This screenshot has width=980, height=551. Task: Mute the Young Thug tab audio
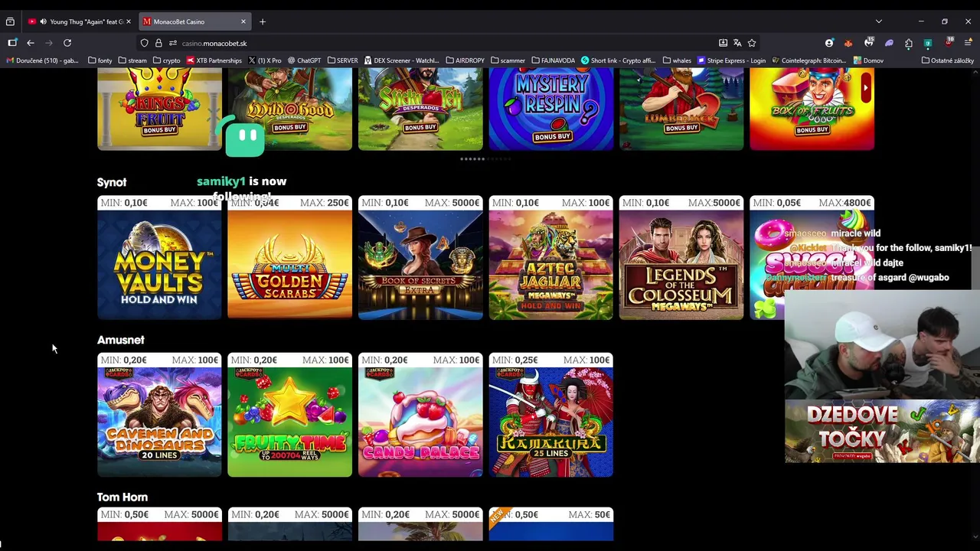[42, 21]
